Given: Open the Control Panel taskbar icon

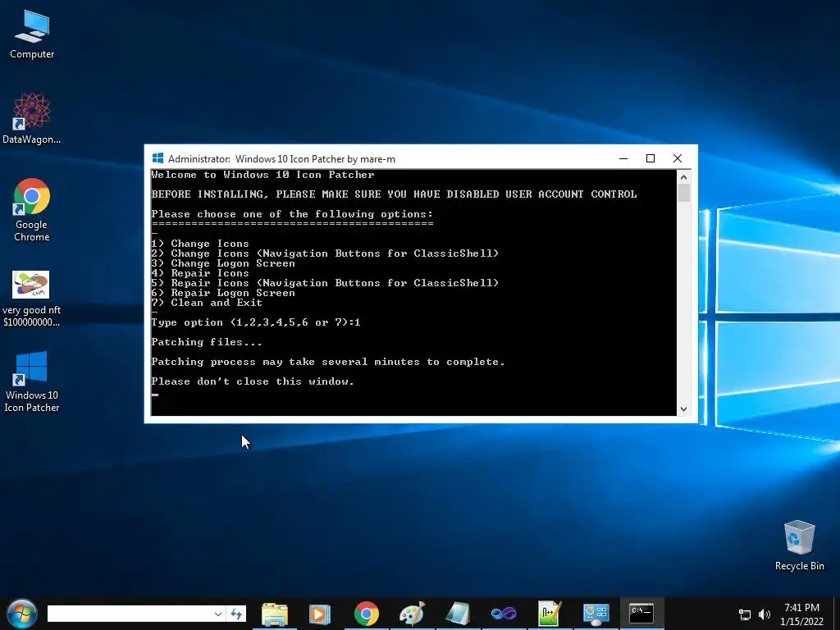Looking at the screenshot, I should tap(596, 614).
